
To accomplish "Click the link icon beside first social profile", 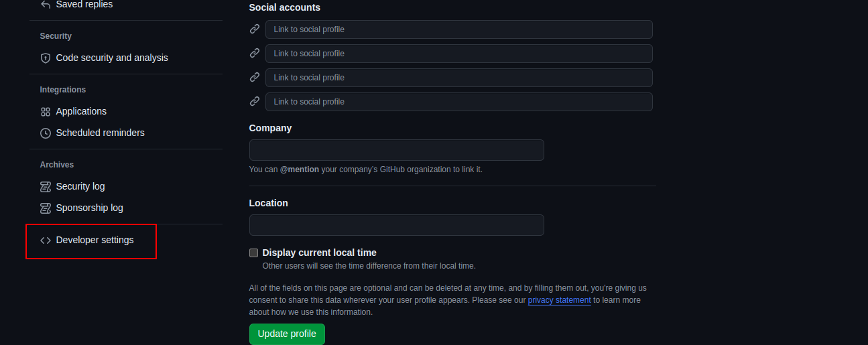I will pyautogui.click(x=255, y=29).
